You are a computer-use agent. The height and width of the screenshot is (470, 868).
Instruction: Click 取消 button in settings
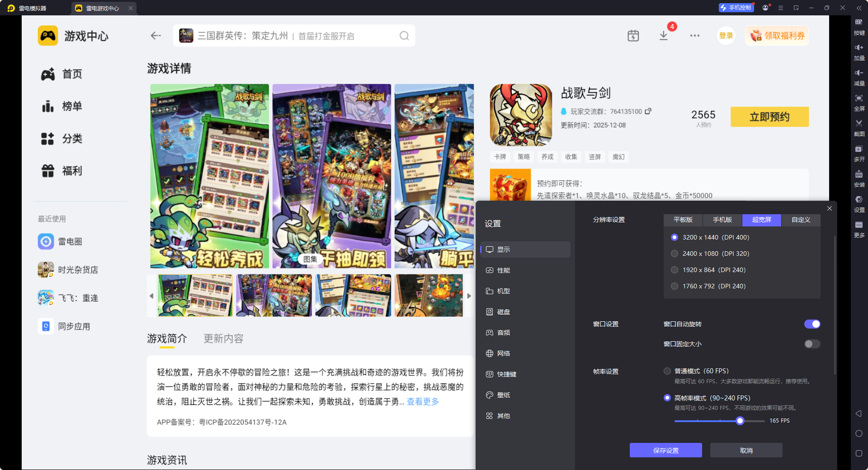pyautogui.click(x=746, y=450)
